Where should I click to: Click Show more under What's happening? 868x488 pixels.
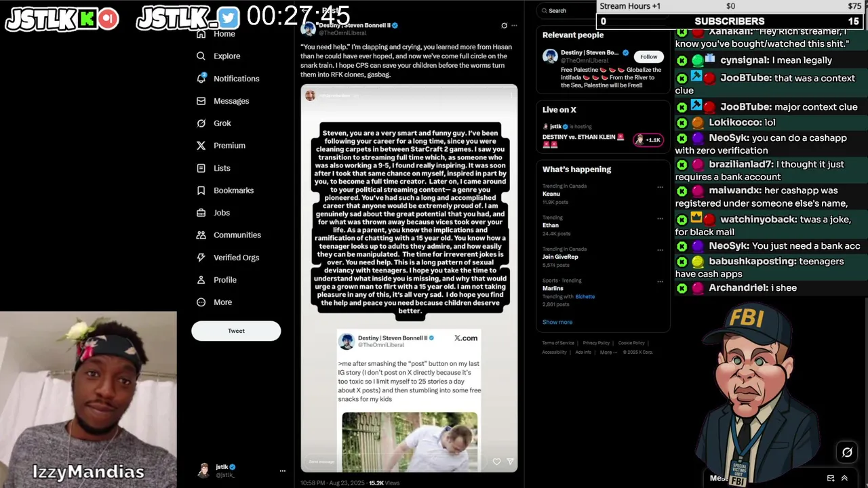(x=557, y=322)
